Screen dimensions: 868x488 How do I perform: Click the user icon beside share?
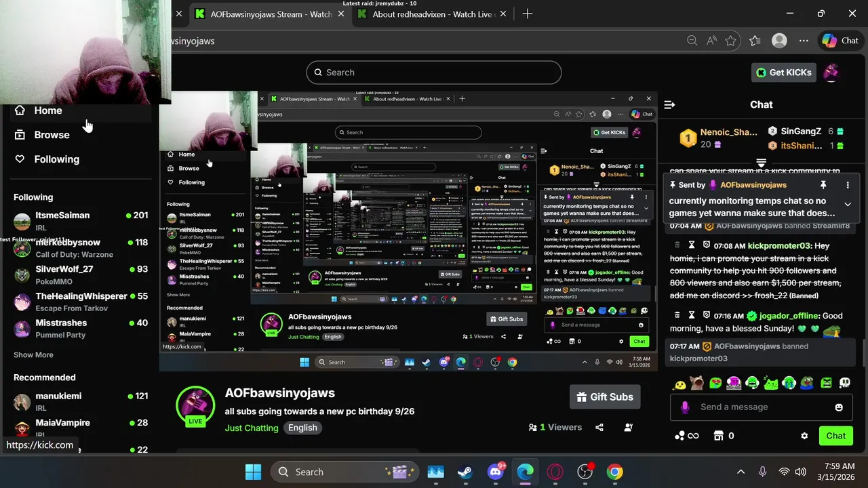[x=629, y=428]
